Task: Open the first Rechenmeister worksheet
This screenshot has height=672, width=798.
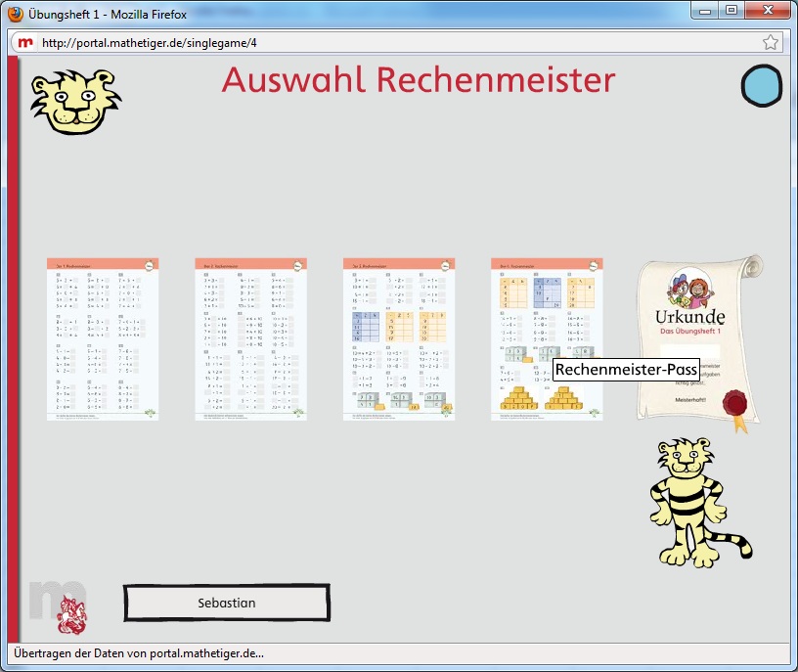Action: [x=103, y=339]
